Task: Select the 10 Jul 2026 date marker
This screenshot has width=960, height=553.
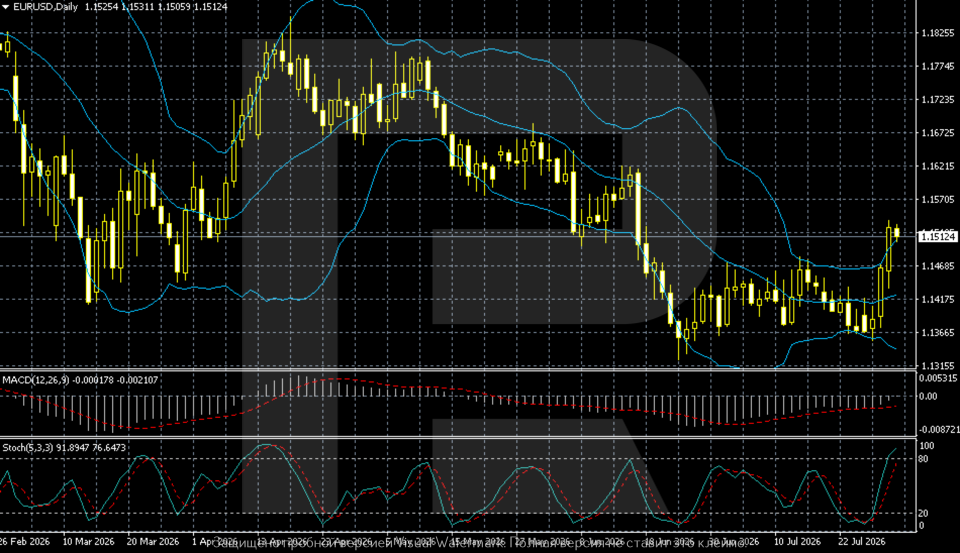Action: coord(797,542)
